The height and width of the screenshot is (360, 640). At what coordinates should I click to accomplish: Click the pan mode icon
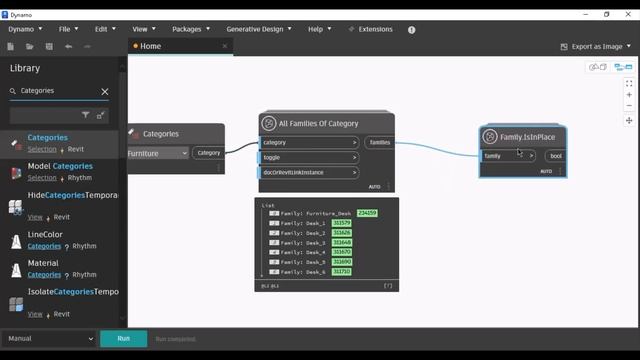[x=629, y=121]
